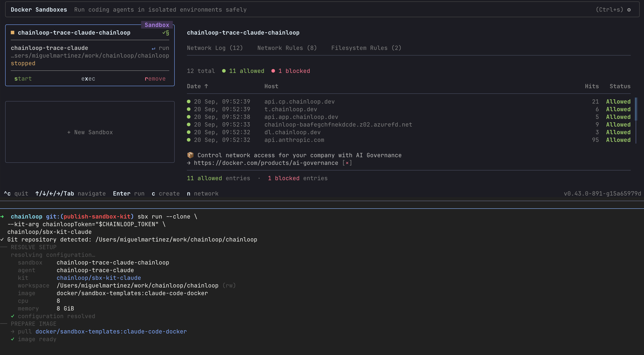644x355 pixels.
Task: Click the 'n network' shortcut hint
Action: (x=203, y=194)
